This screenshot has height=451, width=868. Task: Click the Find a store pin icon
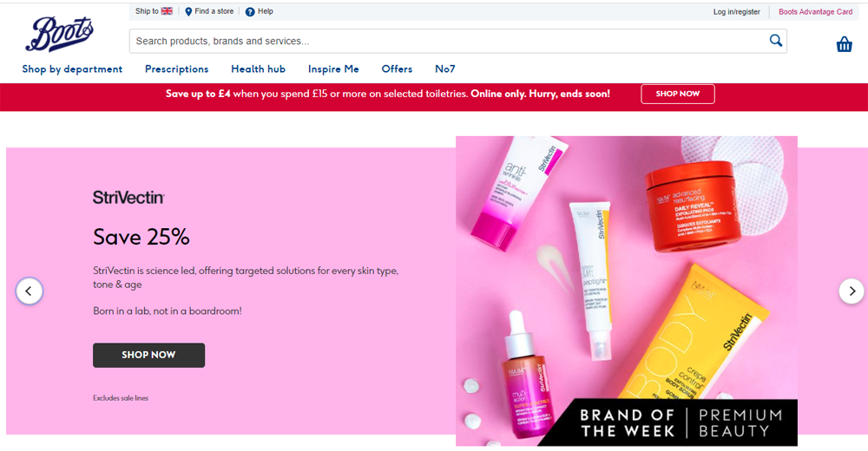[x=188, y=11]
